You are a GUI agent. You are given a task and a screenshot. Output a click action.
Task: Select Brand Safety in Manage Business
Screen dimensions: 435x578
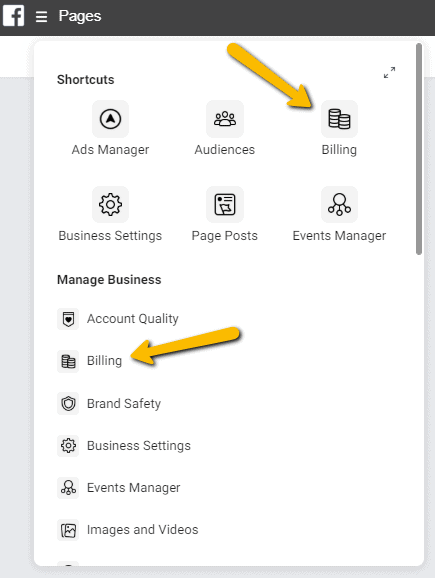pyautogui.click(x=124, y=404)
